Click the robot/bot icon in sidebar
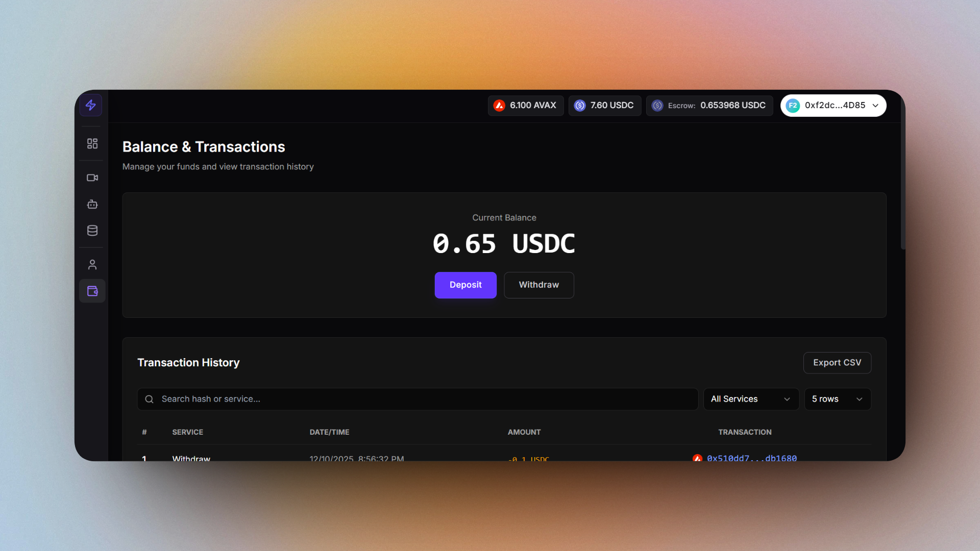Screen dimensions: 980x551 (92, 204)
